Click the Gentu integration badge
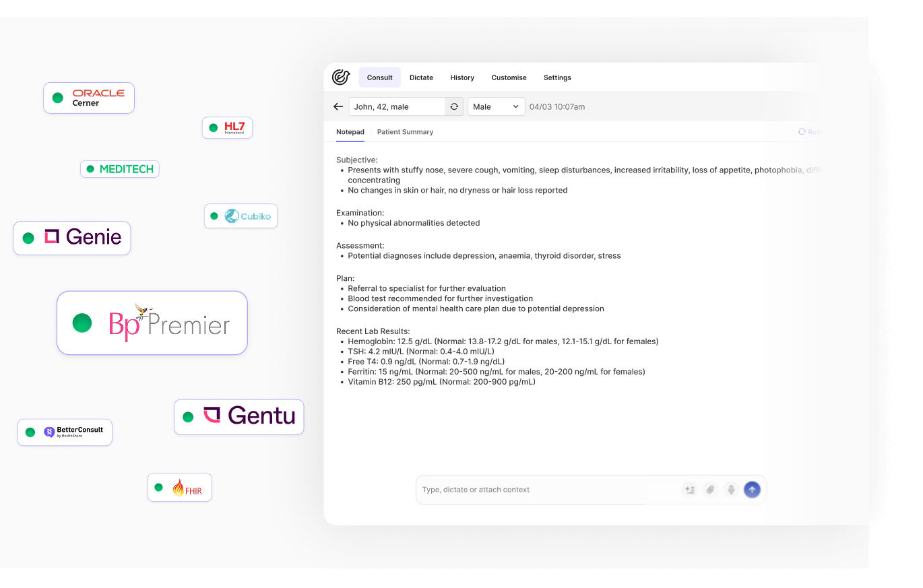The height and width of the screenshot is (588, 923). (239, 417)
